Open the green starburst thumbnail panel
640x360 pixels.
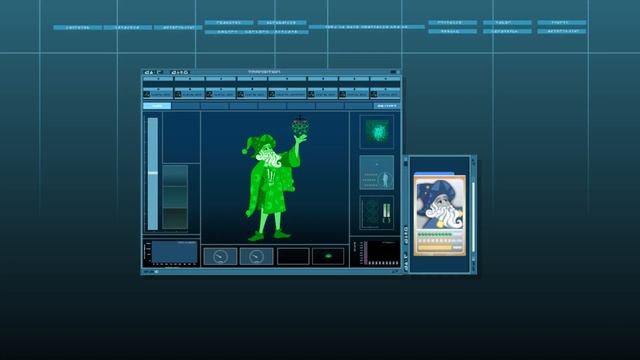(377, 132)
